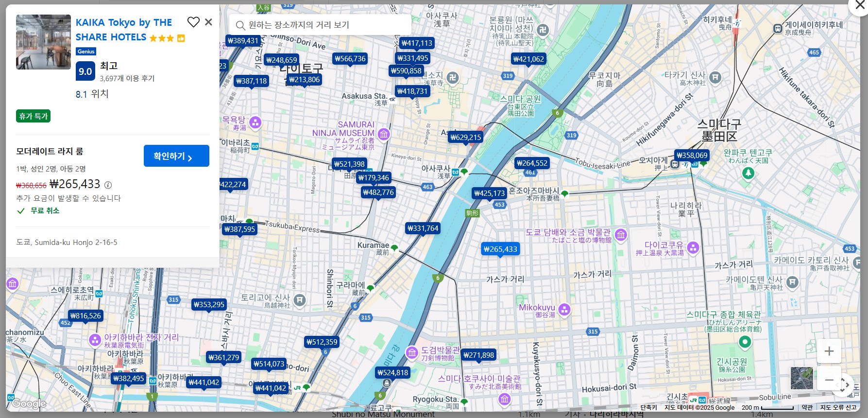The height and width of the screenshot is (418, 868).
Task: Select the ₩566,736 price marker
Action: point(350,58)
